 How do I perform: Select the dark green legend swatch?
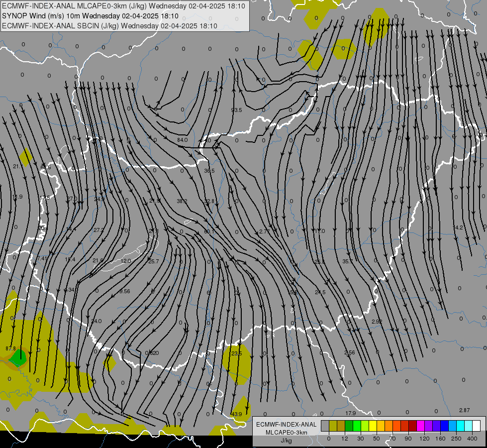tap(349, 426)
